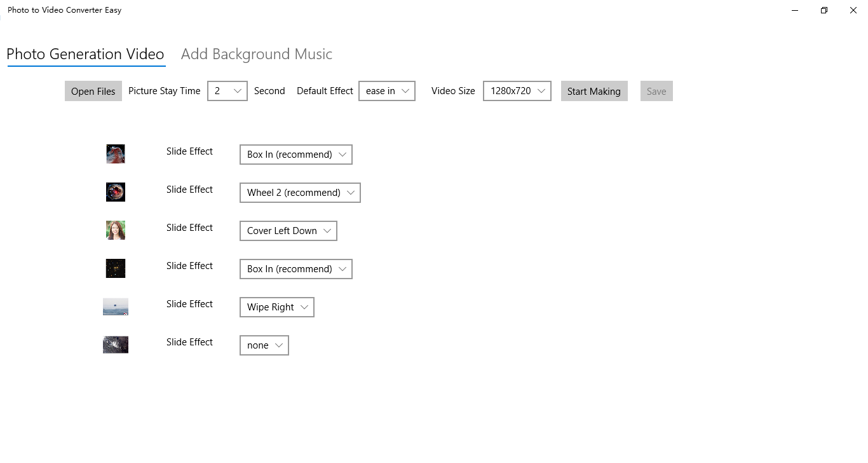This screenshot has width=868, height=463.
Task: Expand the Wheel 2 (recommend) slide effect dropdown
Action: 300,193
